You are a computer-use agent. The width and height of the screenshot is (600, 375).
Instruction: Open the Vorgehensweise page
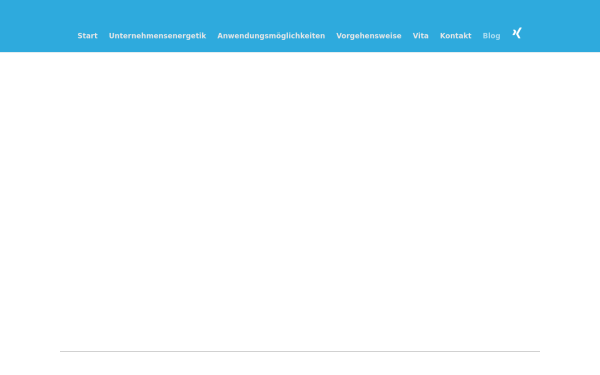pos(369,36)
